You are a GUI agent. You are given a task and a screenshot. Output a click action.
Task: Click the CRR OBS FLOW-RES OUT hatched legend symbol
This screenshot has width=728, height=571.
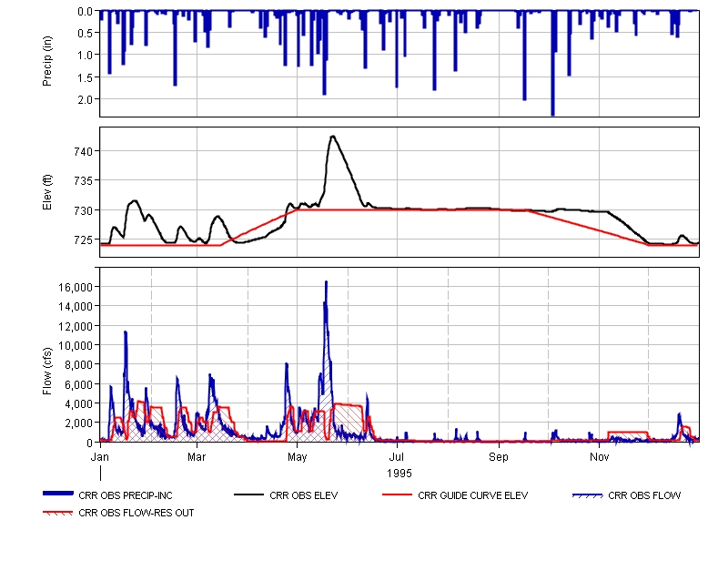coord(59,512)
